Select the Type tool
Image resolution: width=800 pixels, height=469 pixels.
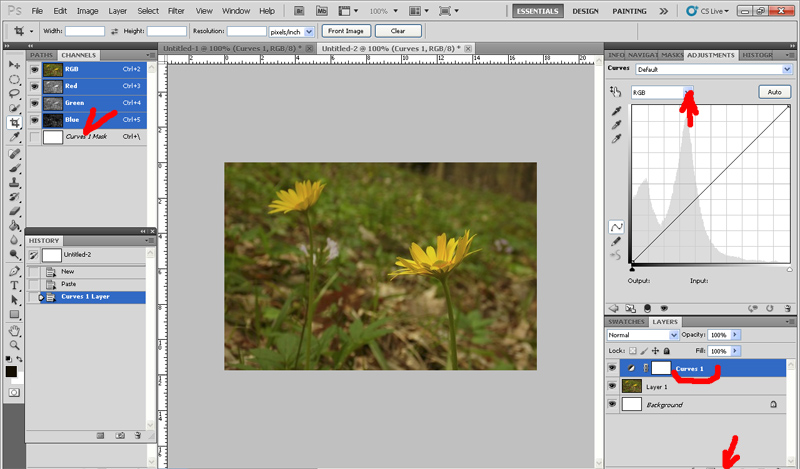click(14, 285)
